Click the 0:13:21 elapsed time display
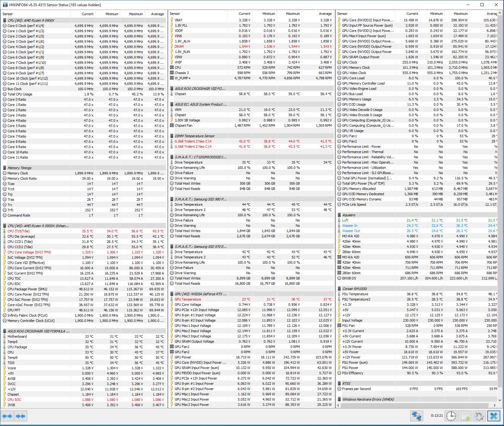This screenshot has width=504, height=426. coord(437,416)
